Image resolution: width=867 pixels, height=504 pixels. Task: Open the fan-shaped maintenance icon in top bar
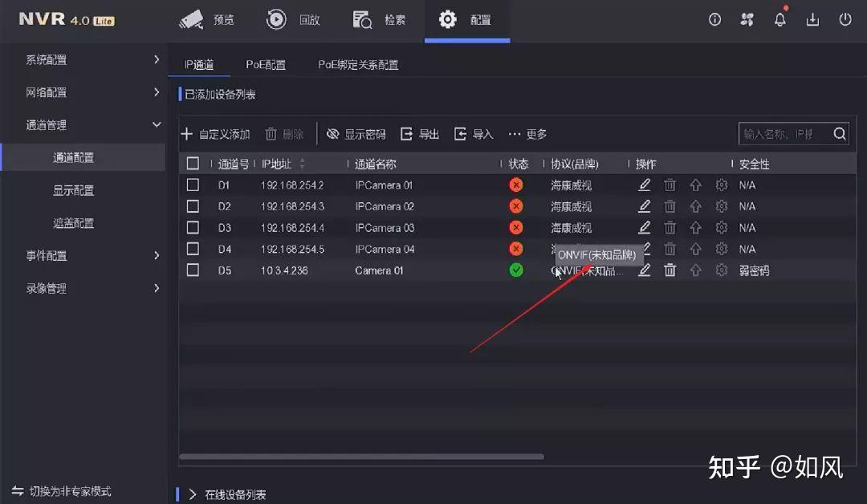click(x=747, y=20)
